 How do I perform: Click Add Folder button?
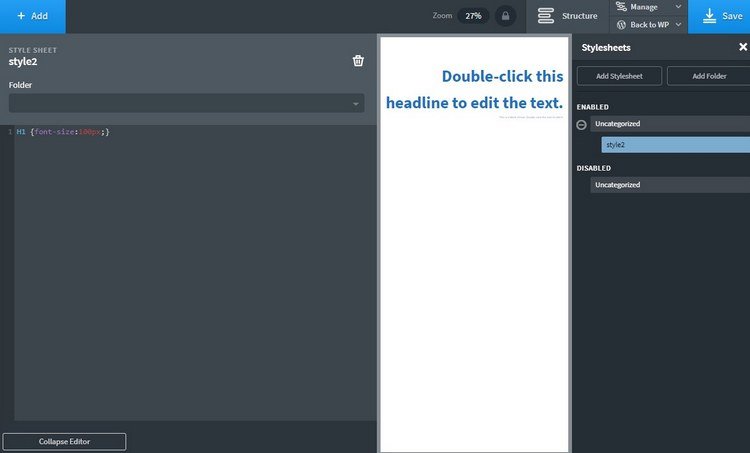709,76
